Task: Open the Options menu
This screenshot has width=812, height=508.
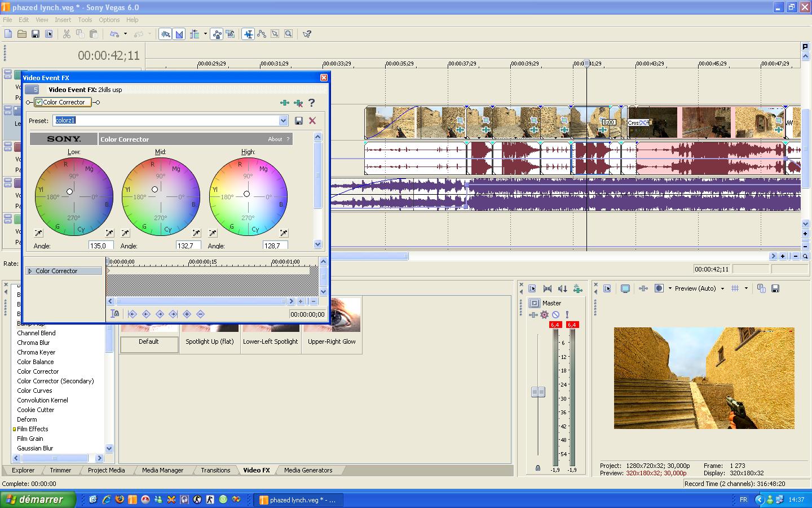Action: click(x=109, y=20)
